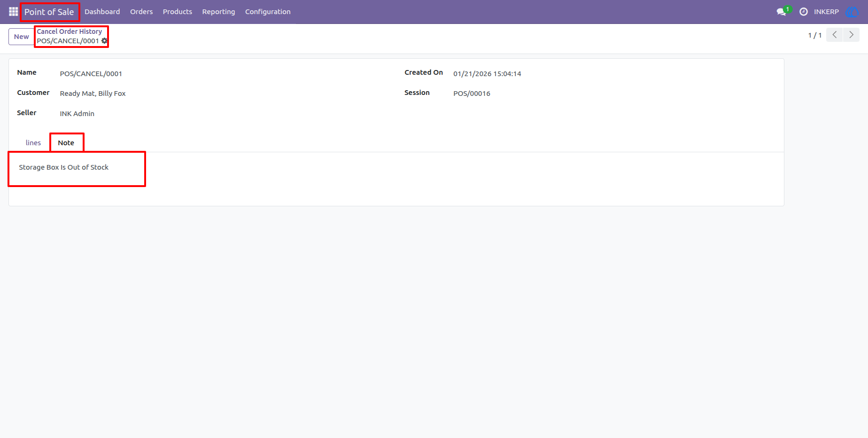Click the note text Storage Box Is Out of Stock
Screen dimensions: 868x438
tap(64, 167)
